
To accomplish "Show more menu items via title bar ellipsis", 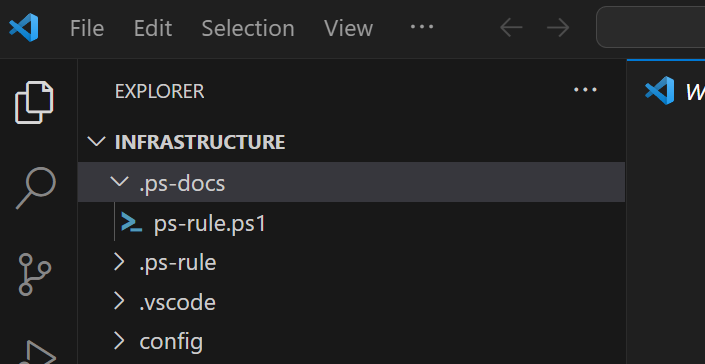I will click(x=422, y=27).
